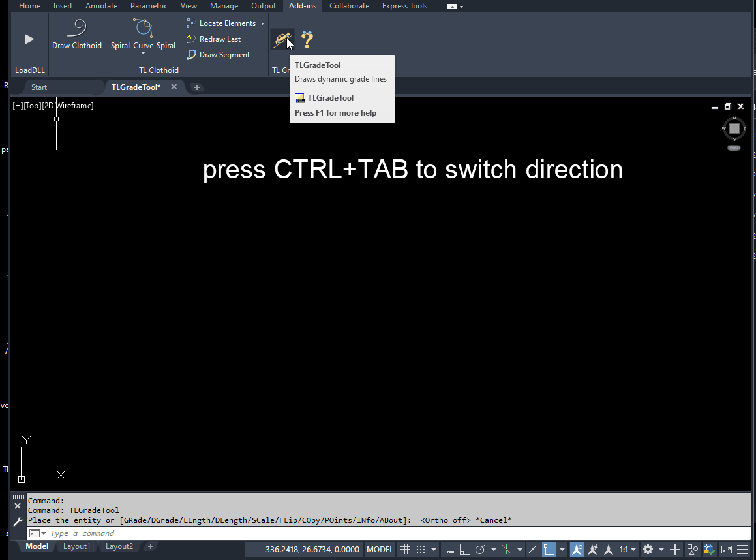Toggle auto-add annotation scales icon
The height and width of the screenshot is (560, 756).
coord(593,550)
